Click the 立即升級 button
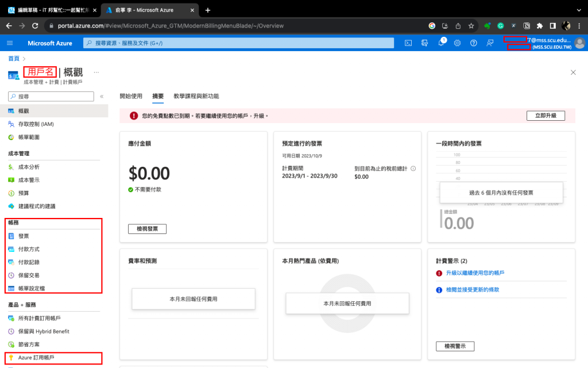This screenshot has width=588, height=368. tap(546, 116)
